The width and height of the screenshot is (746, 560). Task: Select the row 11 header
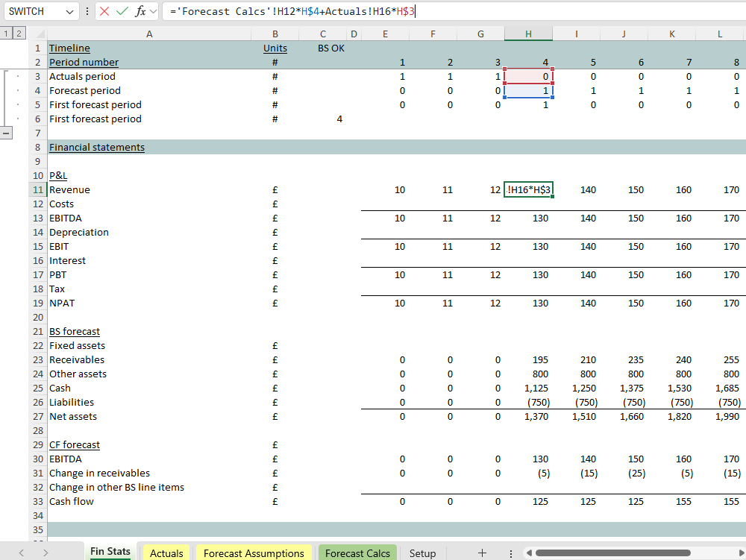click(37, 190)
